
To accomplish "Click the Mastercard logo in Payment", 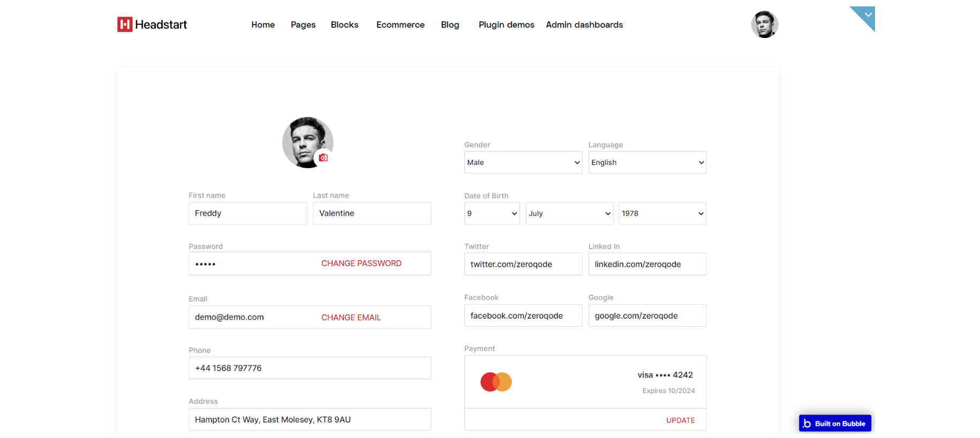I will (x=496, y=382).
